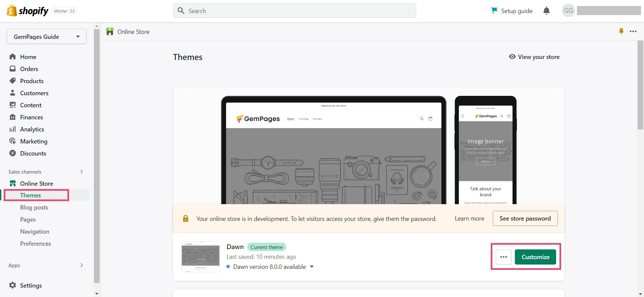This screenshot has width=644, height=297.
Task: Open Navigation under Online Store
Action: (x=35, y=232)
